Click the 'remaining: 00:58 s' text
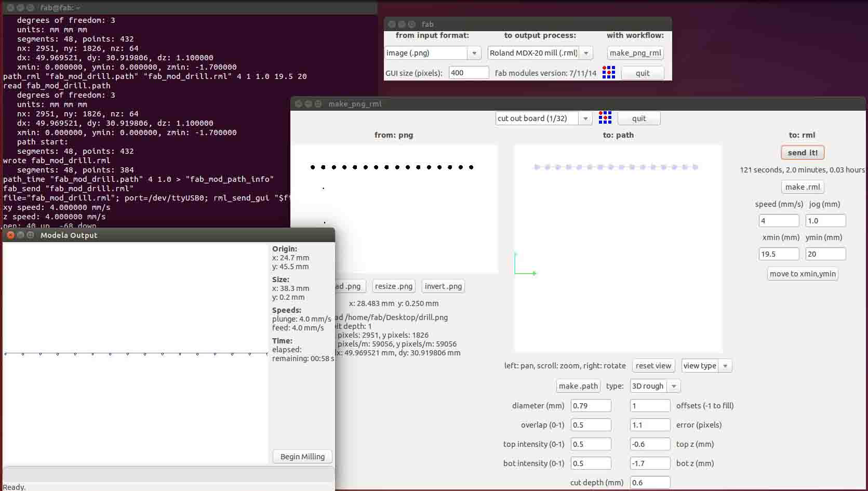Screen dimensions: 868x491 coord(303,359)
